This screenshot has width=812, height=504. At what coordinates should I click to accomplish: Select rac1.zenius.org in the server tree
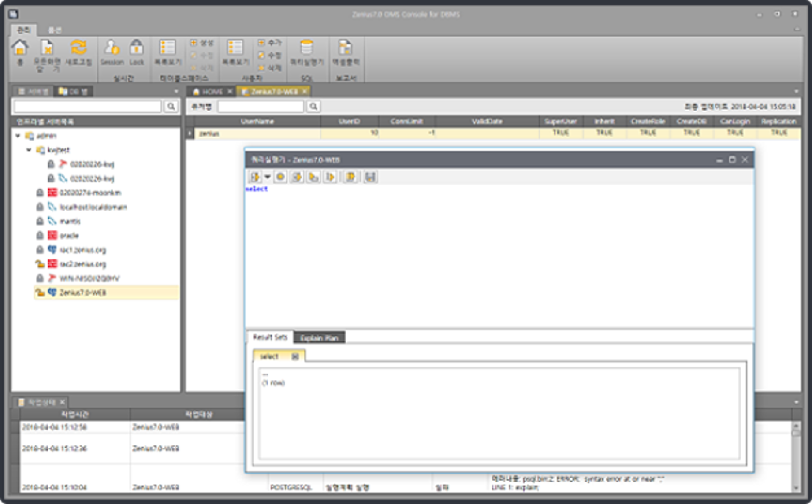point(82,250)
